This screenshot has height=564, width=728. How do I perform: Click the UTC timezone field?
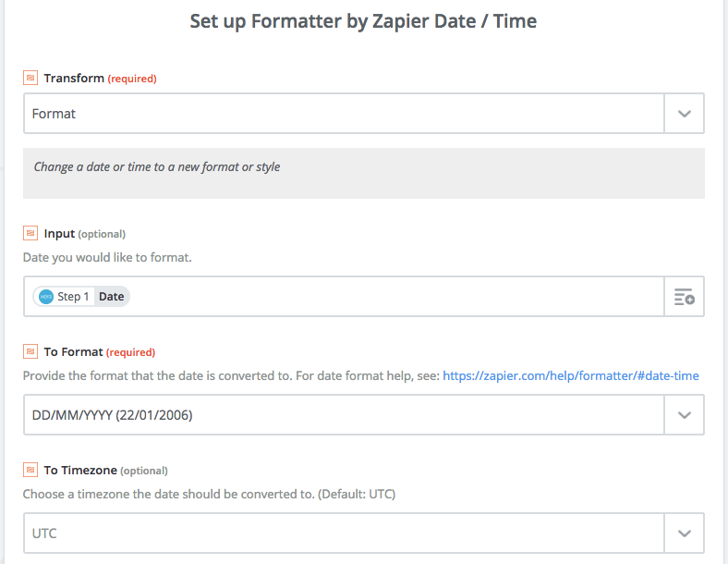pos(344,533)
